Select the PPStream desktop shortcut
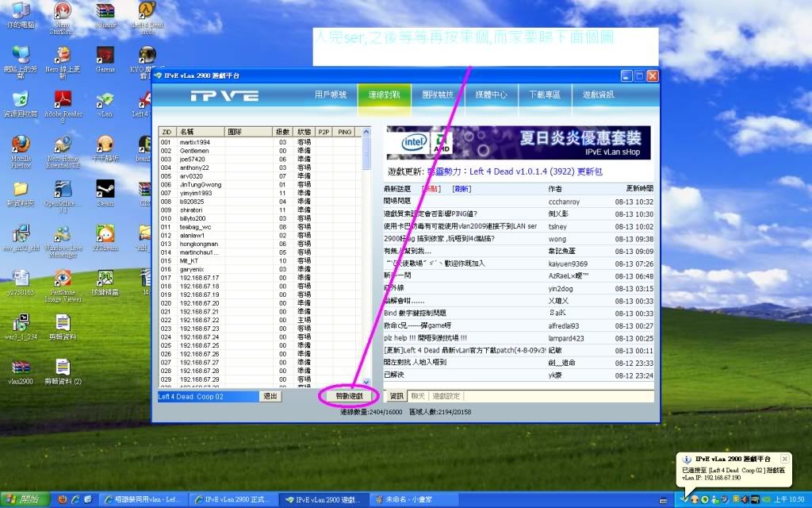The image size is (812, 508). point(105,238)
